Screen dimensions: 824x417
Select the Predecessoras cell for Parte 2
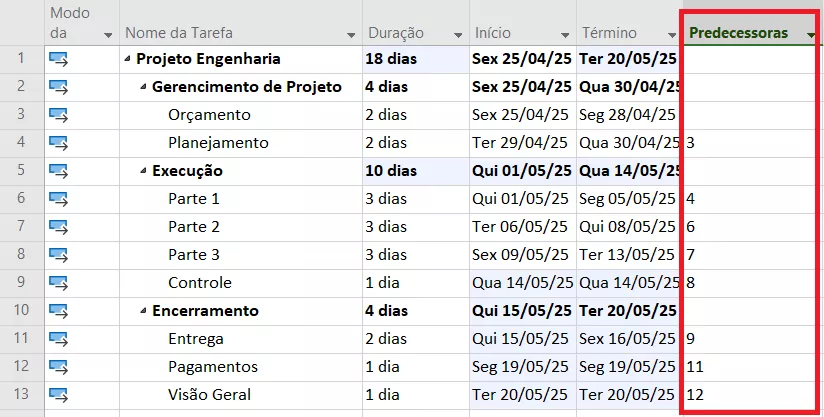click(750, 227)
